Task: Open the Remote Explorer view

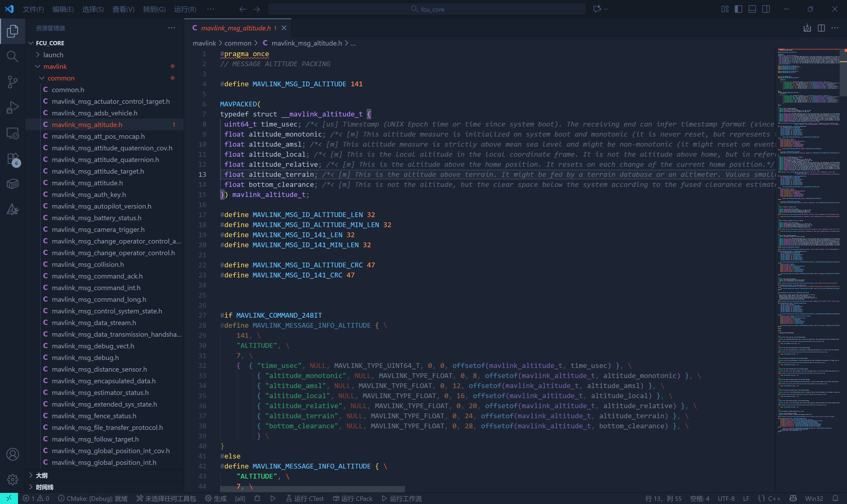Action: (x=12, y=133)
